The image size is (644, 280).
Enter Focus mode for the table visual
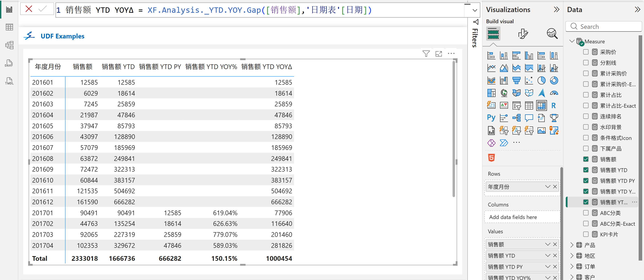439,54
